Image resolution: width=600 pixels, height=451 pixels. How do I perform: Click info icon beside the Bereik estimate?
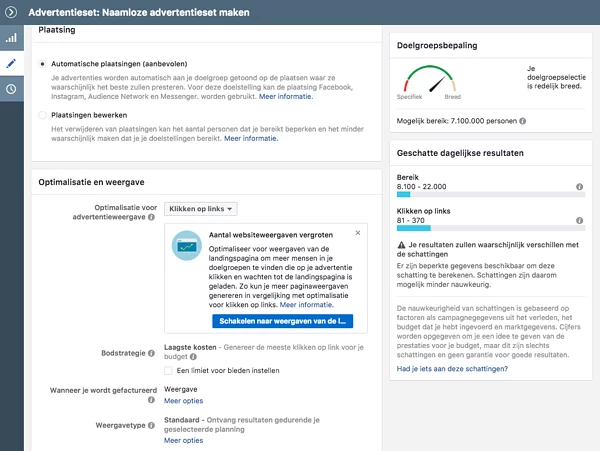point(580,187)
